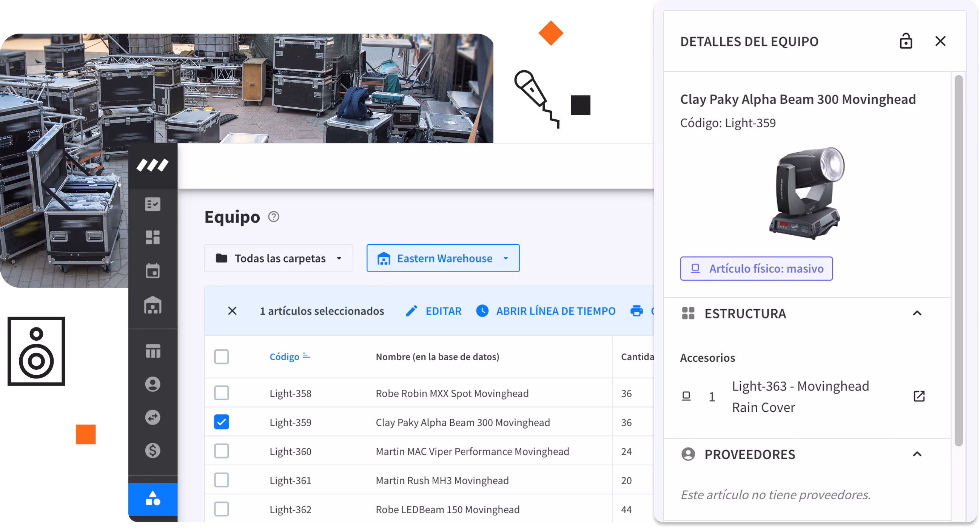Open the Eastern Warehouse dropdown
This screenshot has height=528, width=980.
[x=443, y=258]
